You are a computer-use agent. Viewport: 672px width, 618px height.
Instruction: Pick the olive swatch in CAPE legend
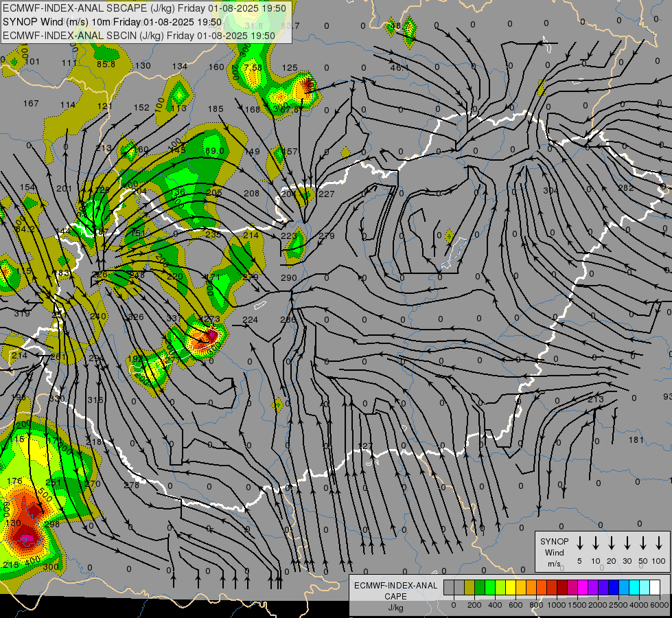pos(470,588)
